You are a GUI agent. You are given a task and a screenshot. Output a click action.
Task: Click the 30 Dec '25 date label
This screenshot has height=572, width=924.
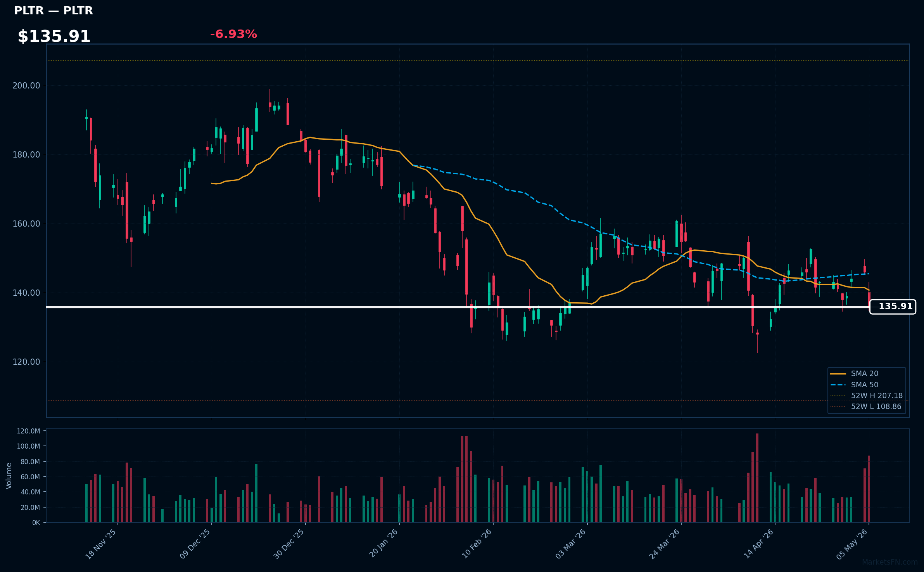pyautogui.click(x=289, y=544)
